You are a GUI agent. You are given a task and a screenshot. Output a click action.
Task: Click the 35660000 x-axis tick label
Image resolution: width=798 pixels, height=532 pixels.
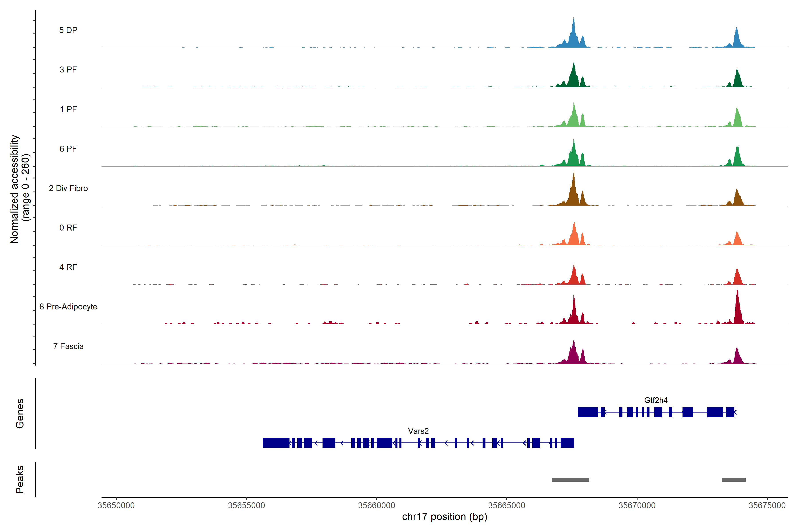point(376,506)
